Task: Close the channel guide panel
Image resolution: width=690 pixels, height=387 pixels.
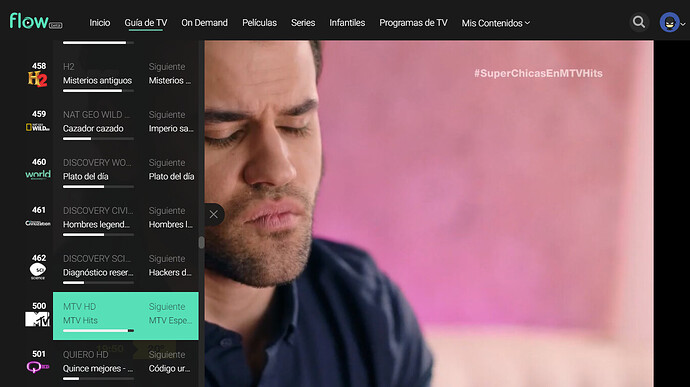Action: click(214, 214)
